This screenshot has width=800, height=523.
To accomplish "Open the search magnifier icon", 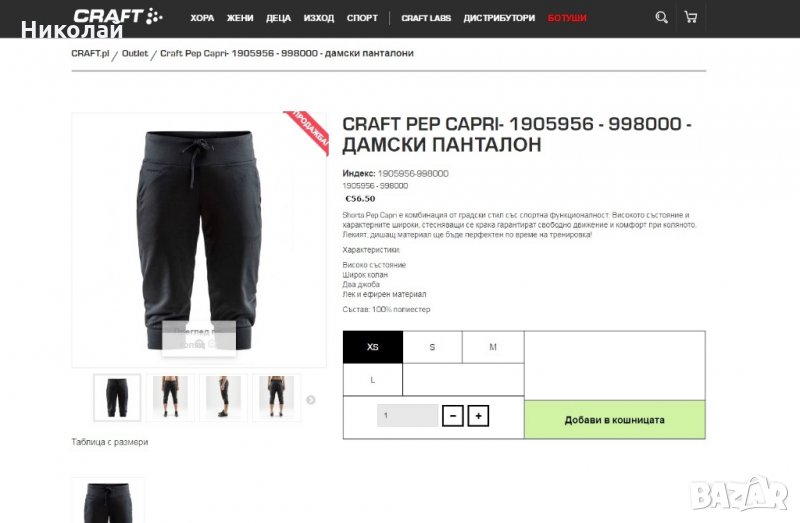I will pyautogui.click(x=661, y=17).
